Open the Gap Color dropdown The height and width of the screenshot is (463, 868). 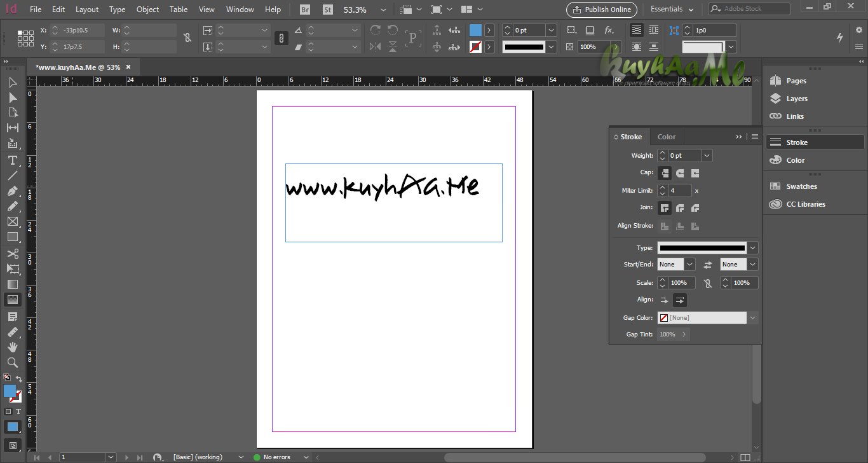click(708, 318)
